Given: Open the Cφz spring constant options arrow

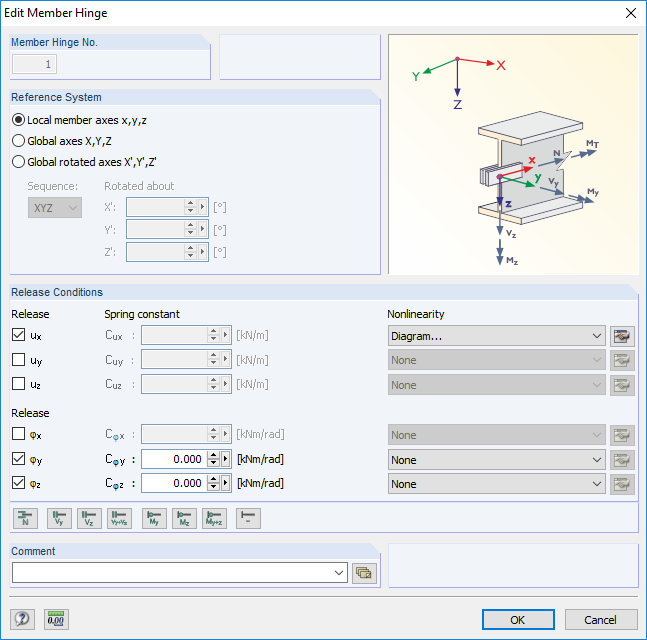Looking at the screenshot, I should 226,483.
